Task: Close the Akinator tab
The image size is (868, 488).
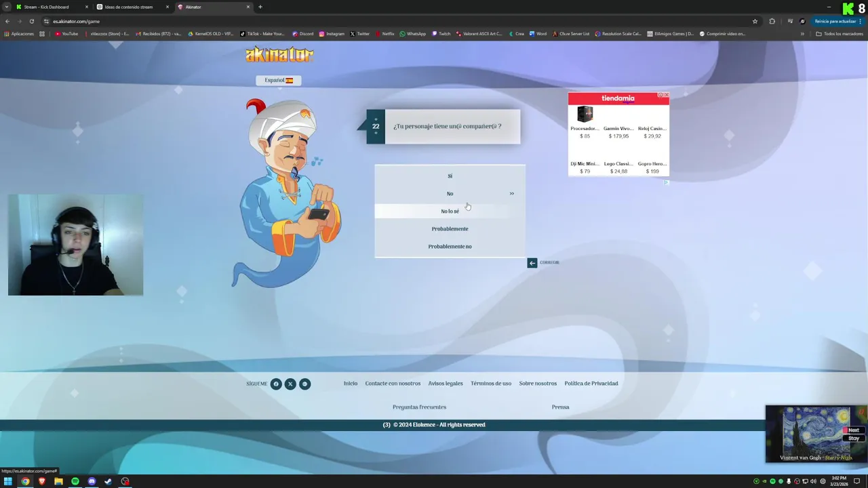Action: coord(248,7)
